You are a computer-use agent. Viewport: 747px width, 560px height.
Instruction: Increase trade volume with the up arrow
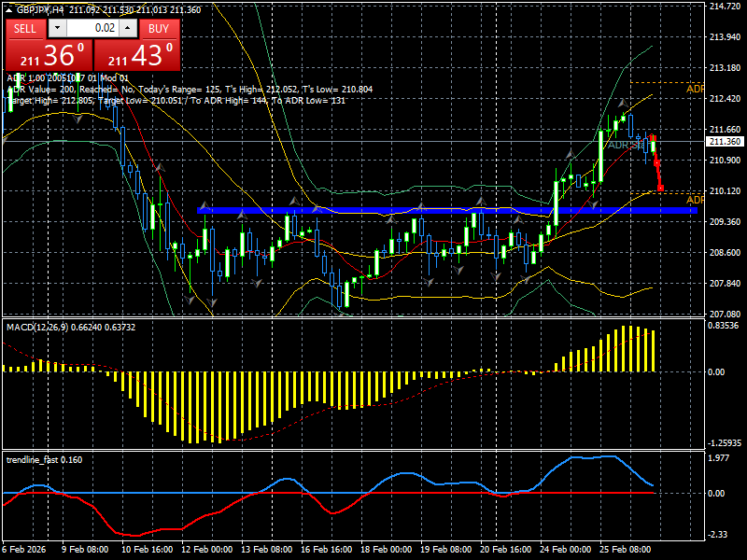(x=128, y=28)
